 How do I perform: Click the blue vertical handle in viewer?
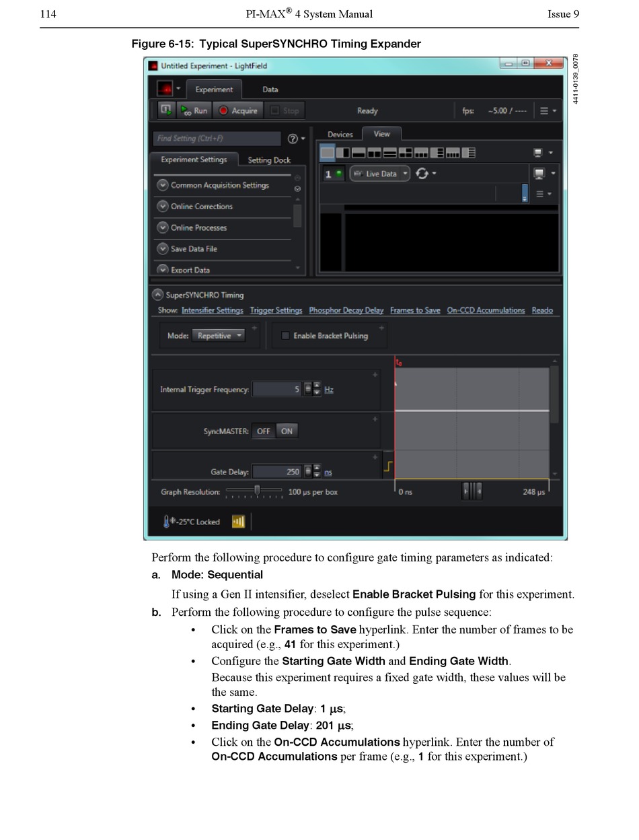pos(525,193)
